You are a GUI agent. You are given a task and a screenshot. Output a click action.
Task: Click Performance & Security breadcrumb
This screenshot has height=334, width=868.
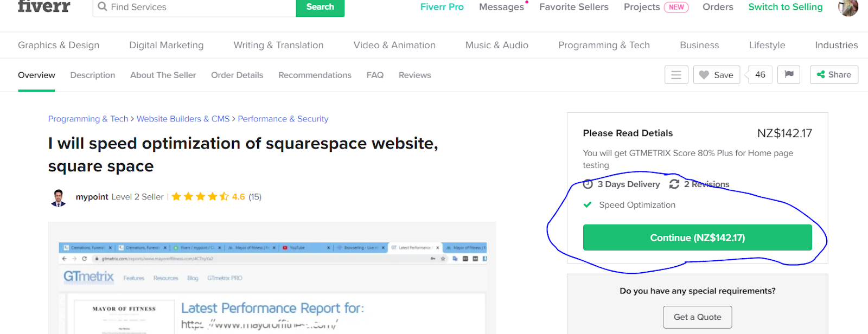283,119
